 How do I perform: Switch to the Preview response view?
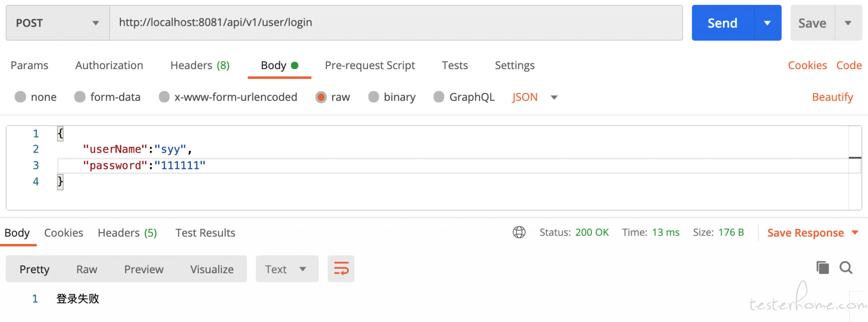pyautogui.click(x=144, y=269)
